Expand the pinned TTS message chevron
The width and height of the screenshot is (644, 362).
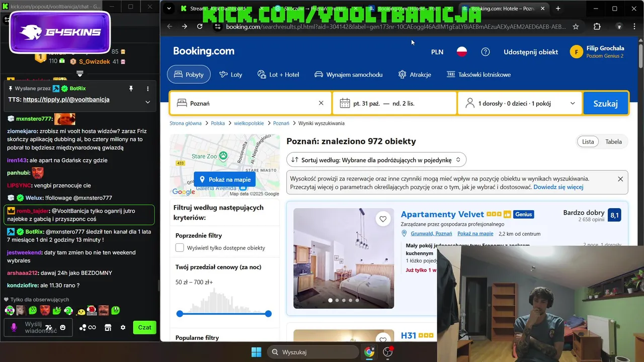pos(148,102)
